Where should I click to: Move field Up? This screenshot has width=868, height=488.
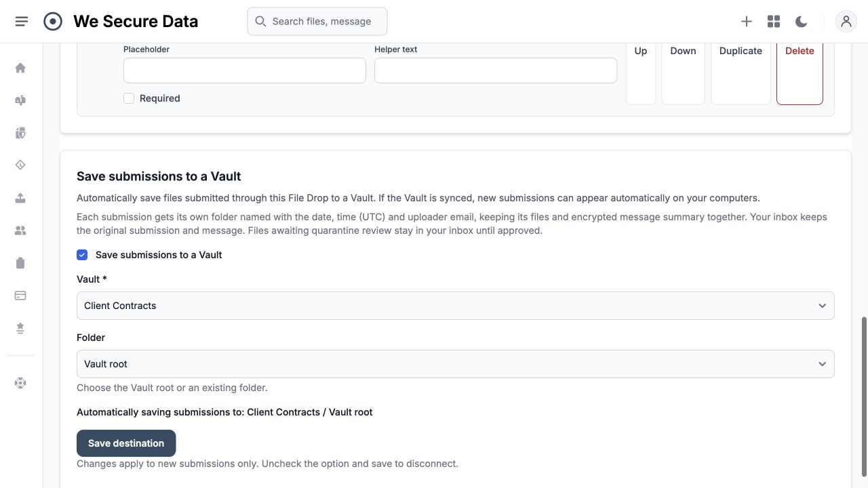(641, 73)
